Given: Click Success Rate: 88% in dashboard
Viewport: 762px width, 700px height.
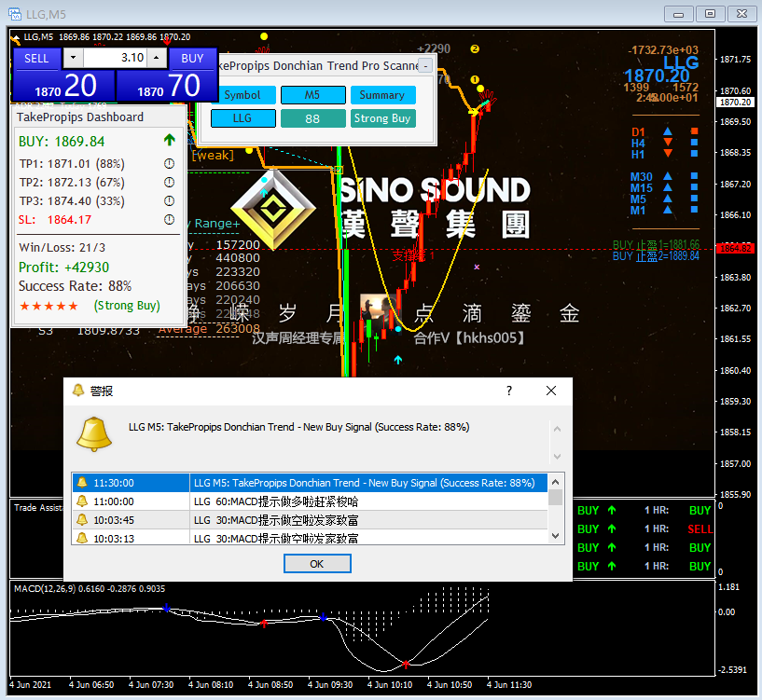Looking at the screenshot, I should pos(75,286).
